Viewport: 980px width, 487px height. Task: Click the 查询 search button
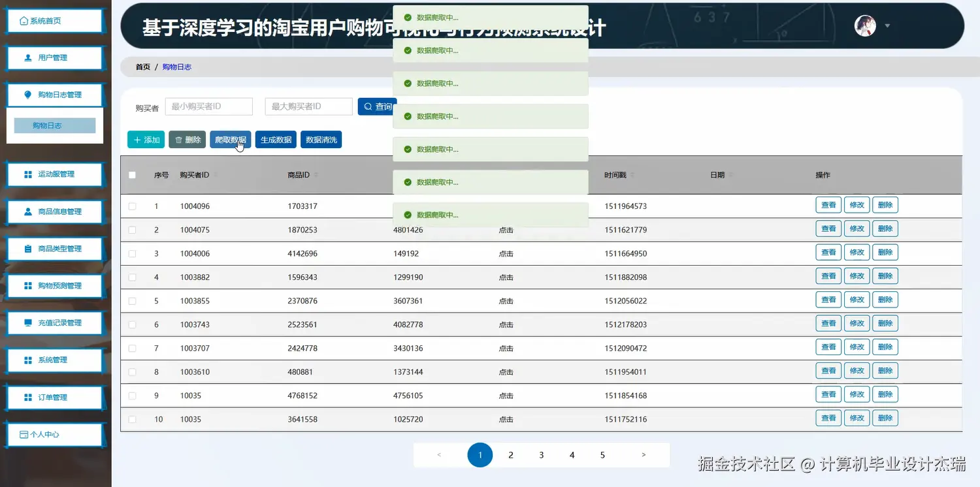tap(377, 106)
